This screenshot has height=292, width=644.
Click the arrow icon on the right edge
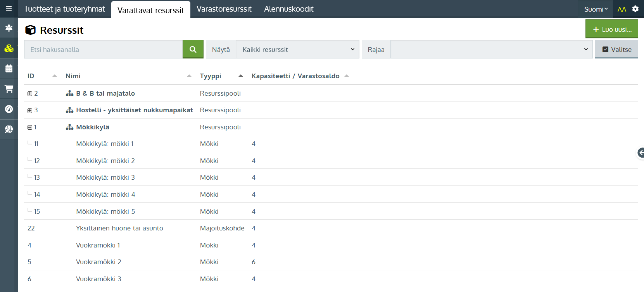click(x=641, y=153)
